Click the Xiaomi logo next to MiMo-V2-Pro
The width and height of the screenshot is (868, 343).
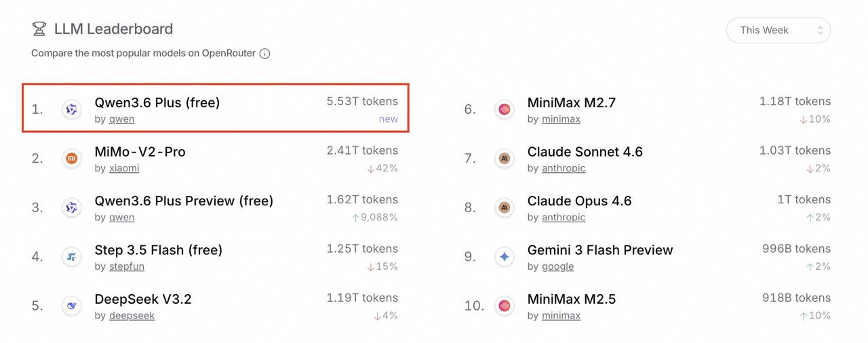click(x=71, y=159)
